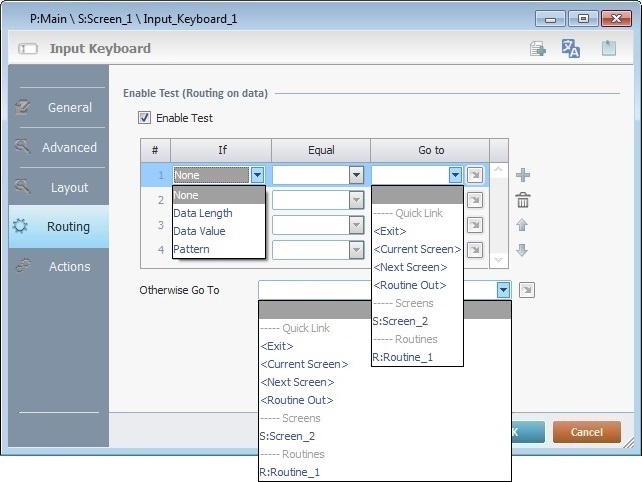Select Data Length in the If list
The width and height of the screenshot is (642, 482).
203,213
